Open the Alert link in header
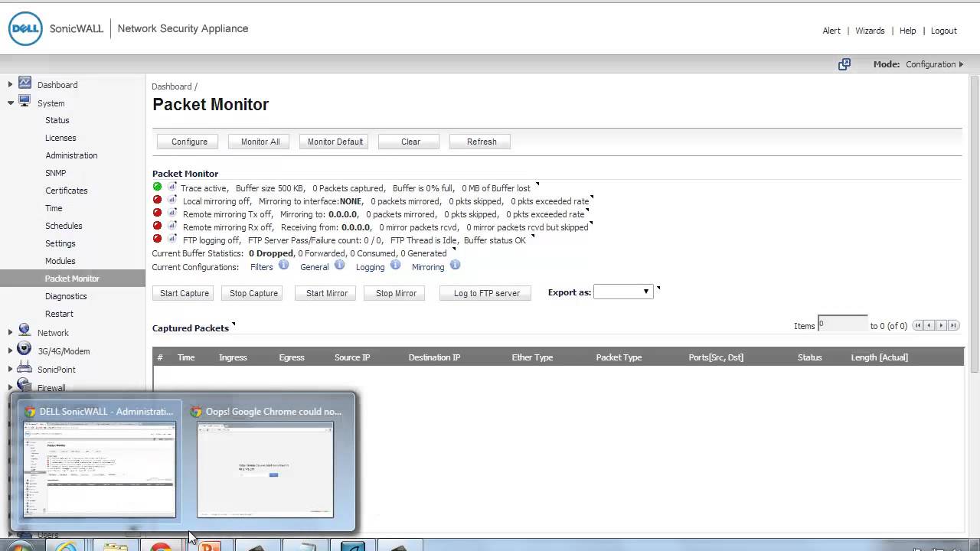The image size is (980, 551). pos(831,31)
